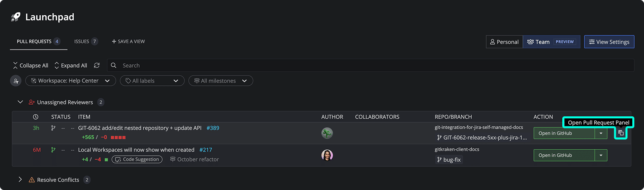Click the Issues count badge 7

coord(95,41)
